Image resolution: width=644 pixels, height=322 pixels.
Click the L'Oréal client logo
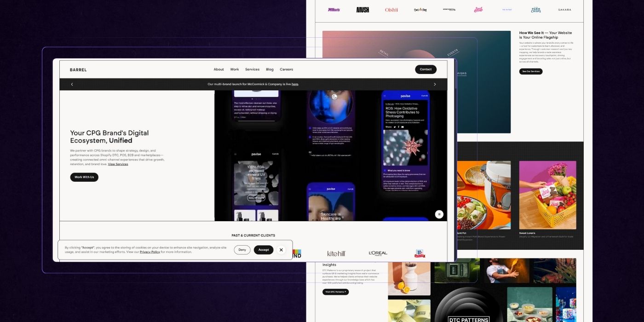point(378,253)
